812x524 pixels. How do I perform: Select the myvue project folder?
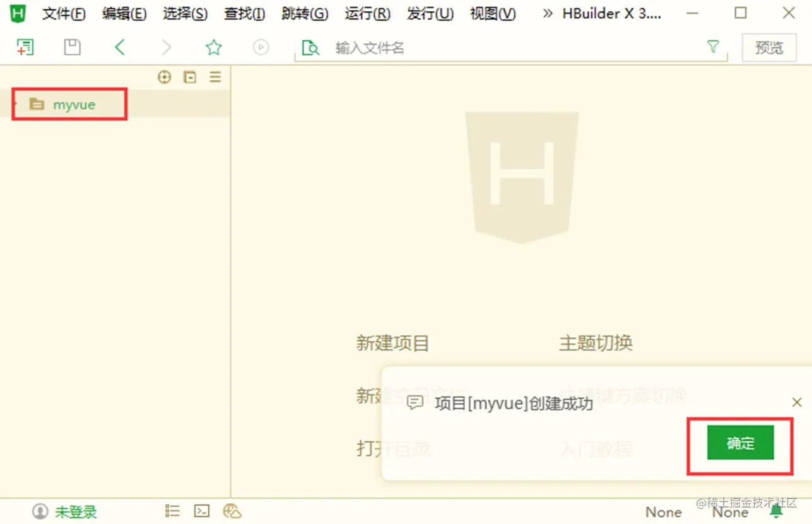[74, 105]
